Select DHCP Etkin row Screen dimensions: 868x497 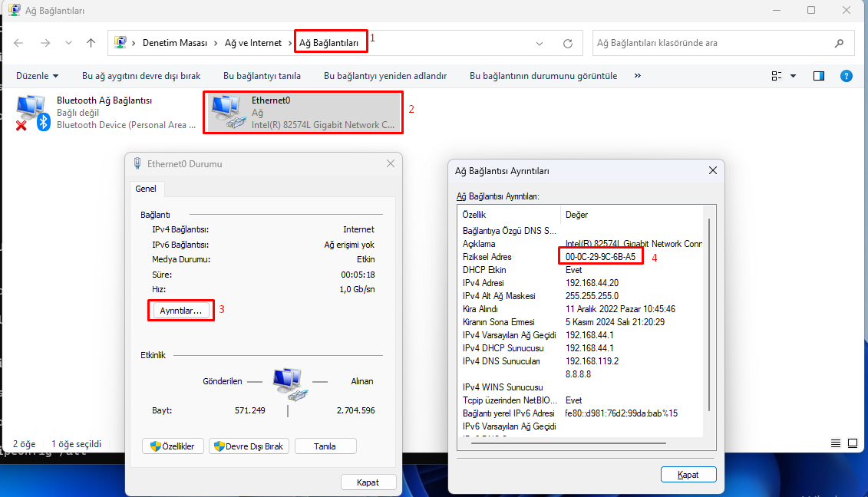[x=581, y=270]
